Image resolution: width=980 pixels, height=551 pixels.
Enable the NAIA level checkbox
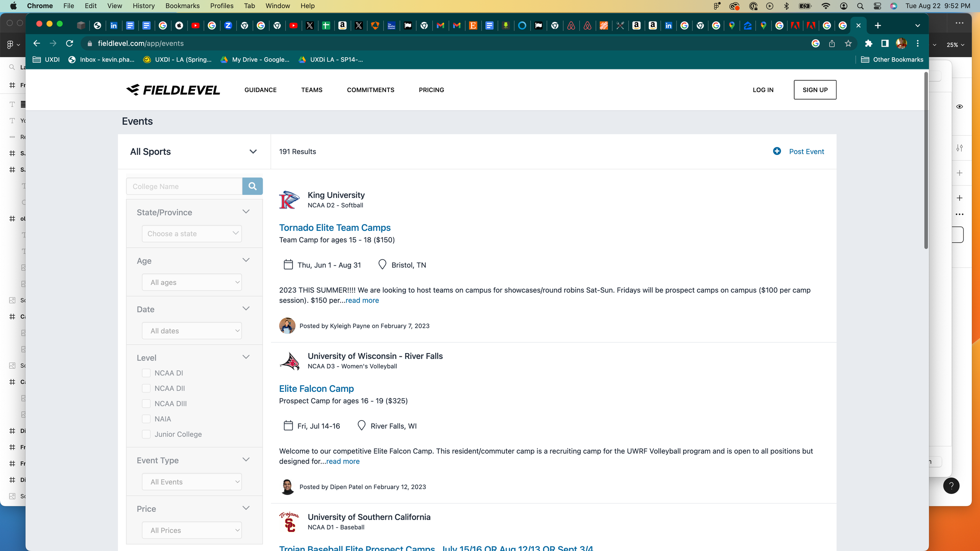pyautogui.click(x=146, y=419)
